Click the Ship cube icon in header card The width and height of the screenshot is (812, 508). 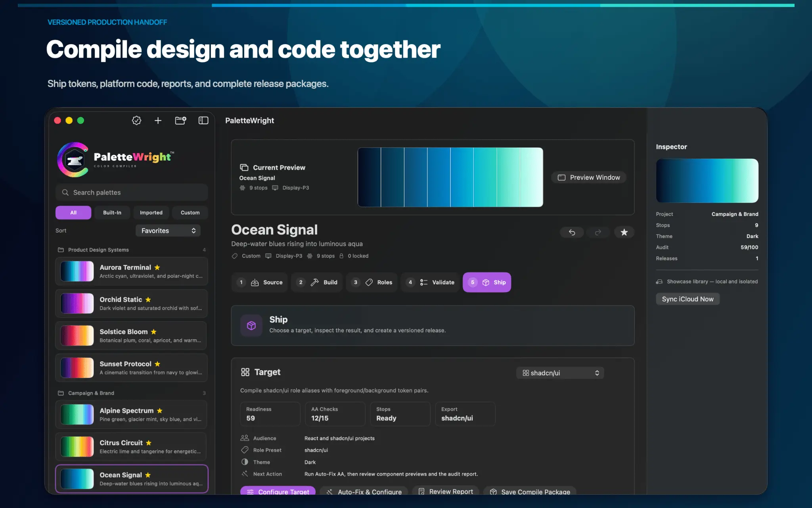pos(251,325)
